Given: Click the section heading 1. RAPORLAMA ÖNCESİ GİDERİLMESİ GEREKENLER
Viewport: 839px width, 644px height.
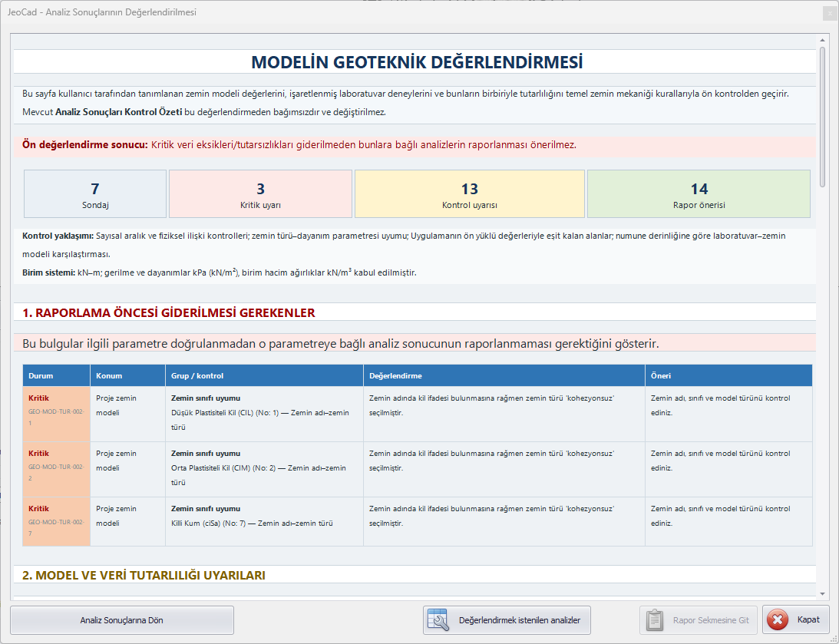Looking at the screenshot, I should coord(169,313).
